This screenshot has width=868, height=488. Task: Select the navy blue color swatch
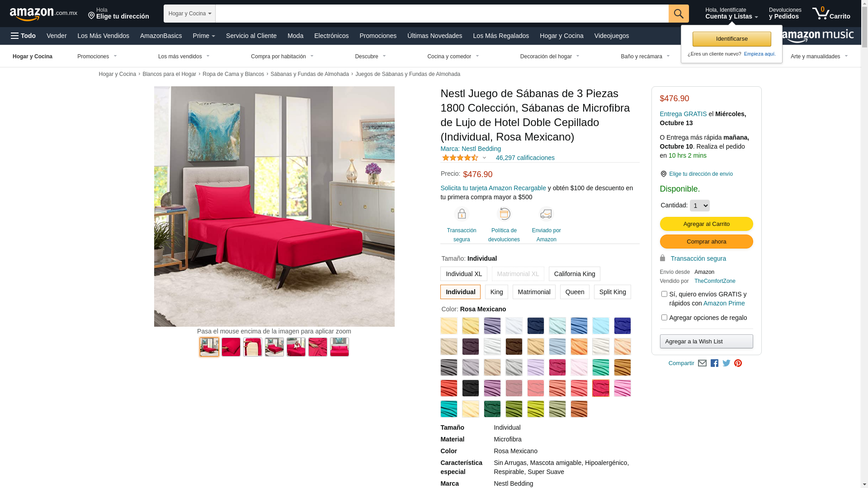pos(536,326)
